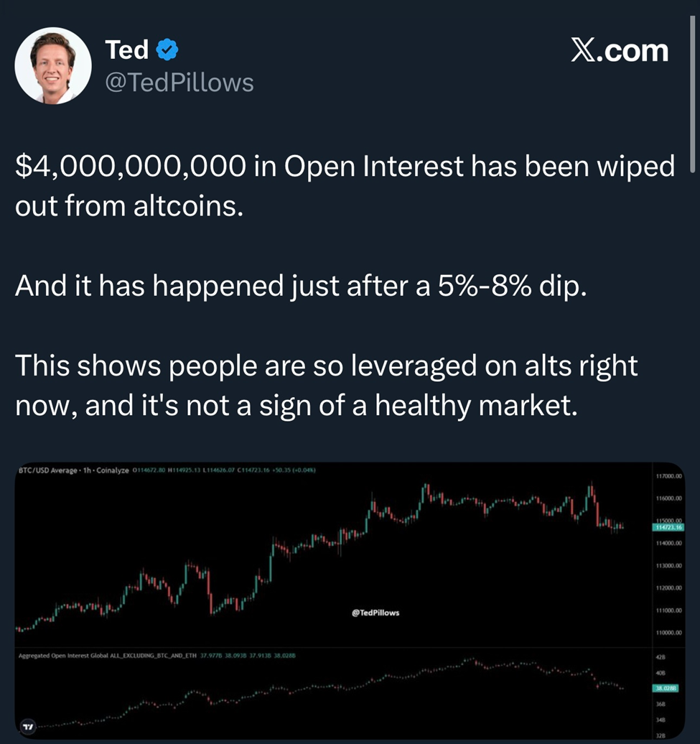Click the TradingView logo on the chart
The height and width of the screenshot is (744, 700).
tap(28, 727)
